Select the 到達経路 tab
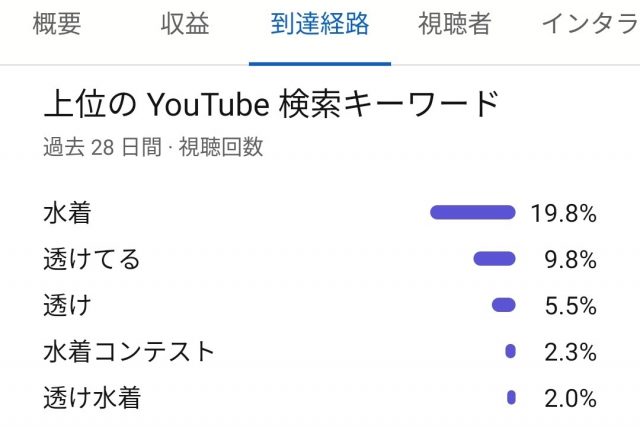Image resolution: width=640 pixels, height=427 pixels. pos(320,26)
